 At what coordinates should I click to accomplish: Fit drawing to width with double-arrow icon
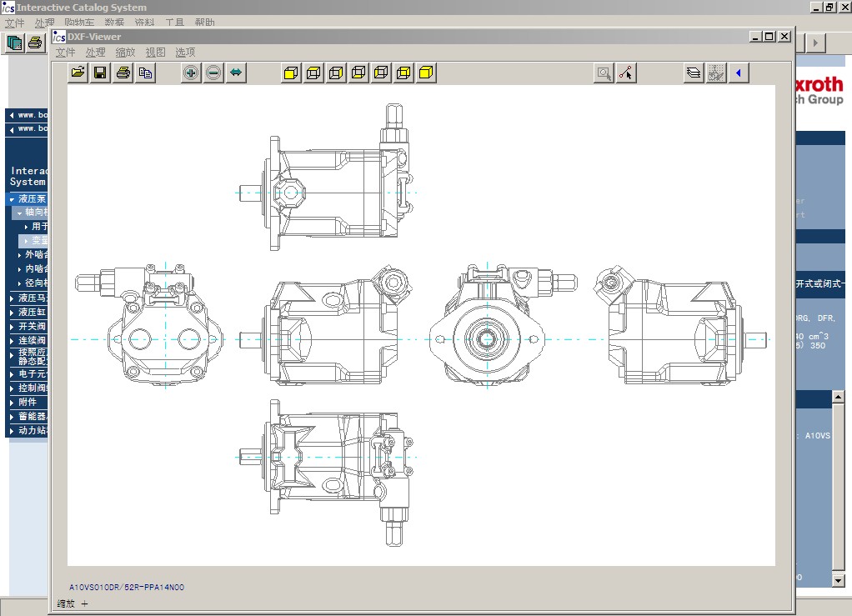coord(236,73)
